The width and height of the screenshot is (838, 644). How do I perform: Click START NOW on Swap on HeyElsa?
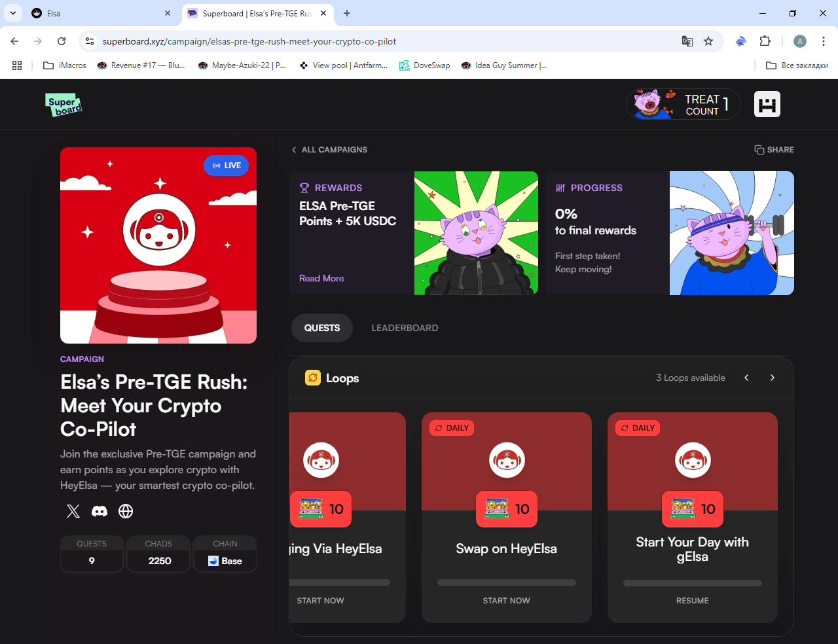507,601
